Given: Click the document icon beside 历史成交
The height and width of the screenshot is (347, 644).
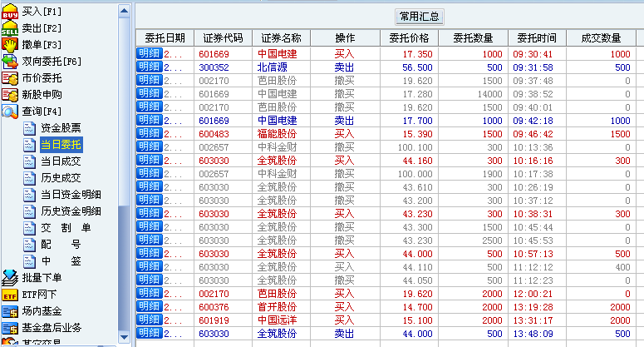Looking at the screenshot, I should click(29, 178).
